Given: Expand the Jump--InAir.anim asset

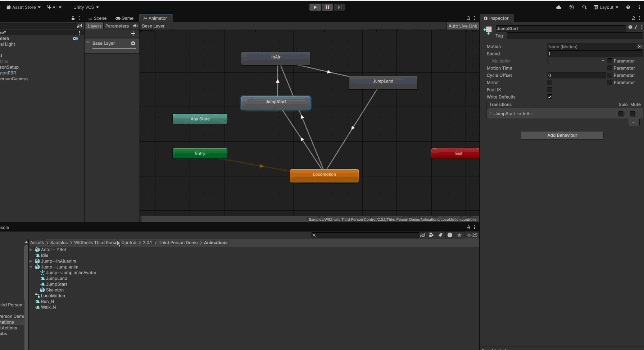Looking at the screenshot, I should pyautogui.click(x=31, y=261).
